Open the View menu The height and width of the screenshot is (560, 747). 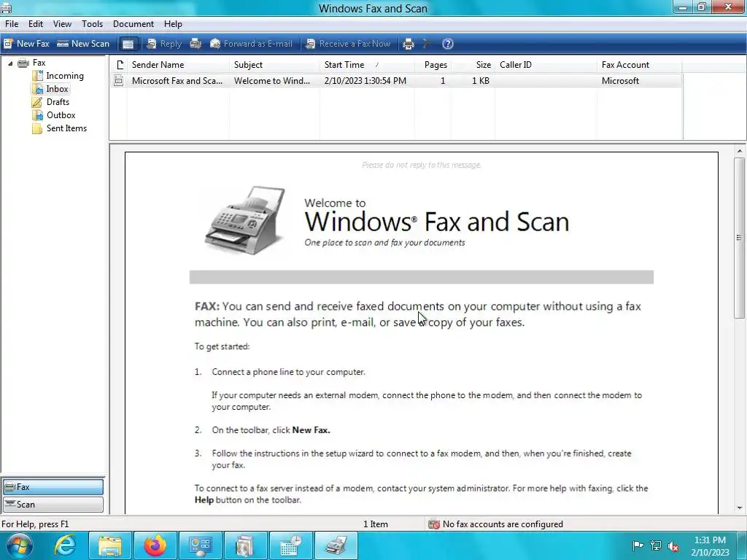click(62, 24)
